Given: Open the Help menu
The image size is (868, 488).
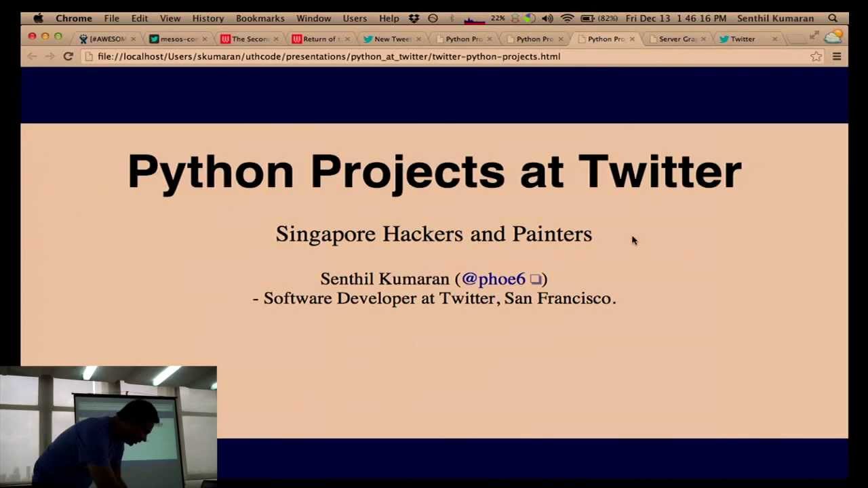Looking at the screenshot, I should point(389,18).
